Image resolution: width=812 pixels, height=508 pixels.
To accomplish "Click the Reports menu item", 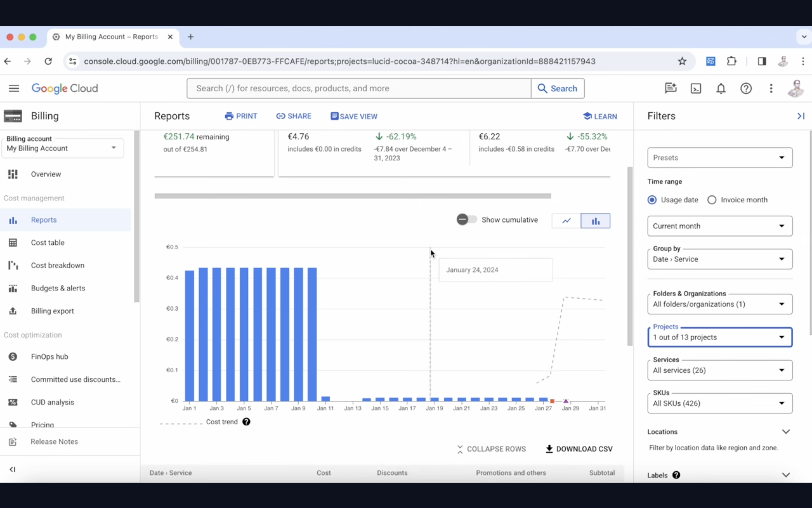I will point(44,219).
